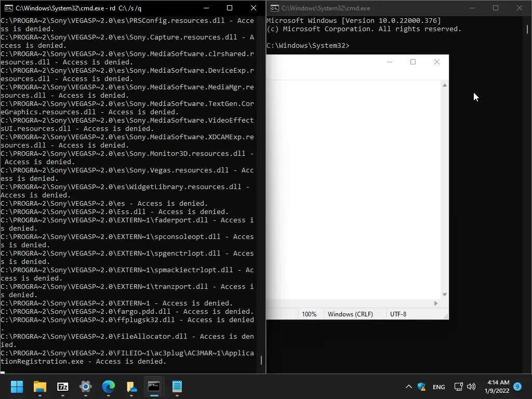The image size is (532, 399).
Task: Maximize the right cmd.exe window
Action: click(x=496, y=8)
